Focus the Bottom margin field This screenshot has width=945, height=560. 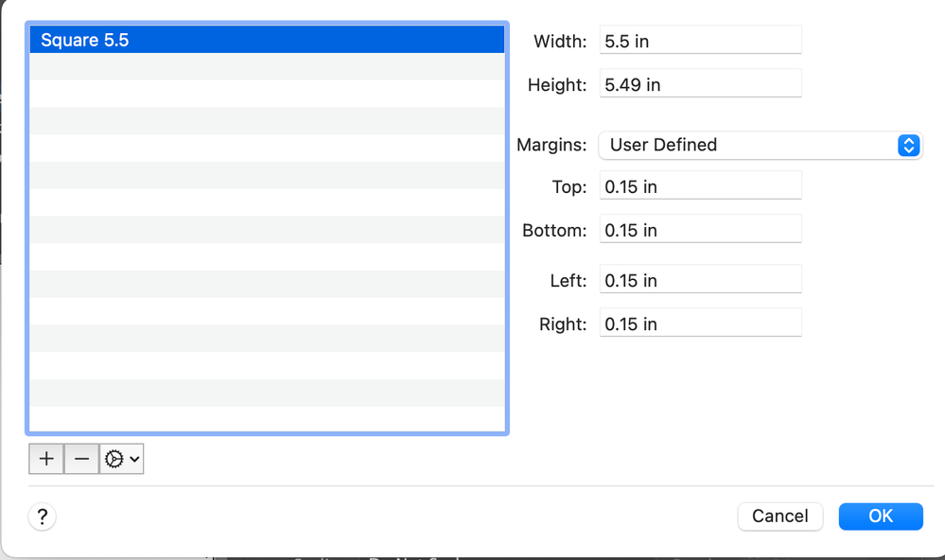pos(700,230)
